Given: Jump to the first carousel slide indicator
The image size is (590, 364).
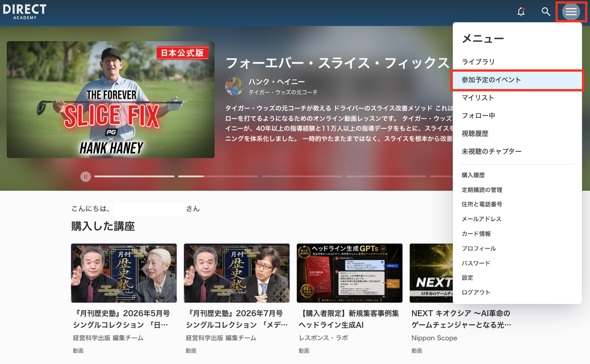Looking at the screenshot, I should tap(134, 176).
